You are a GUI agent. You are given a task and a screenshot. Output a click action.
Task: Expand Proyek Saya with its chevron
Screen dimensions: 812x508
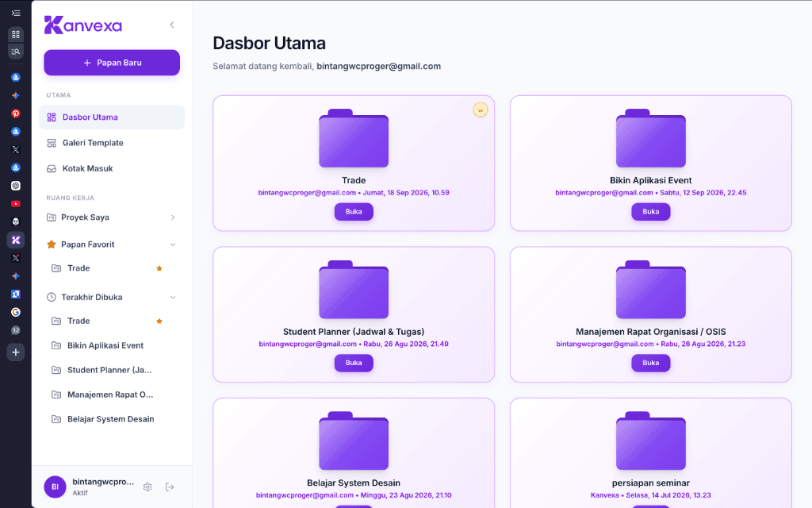tap(173, 217)
